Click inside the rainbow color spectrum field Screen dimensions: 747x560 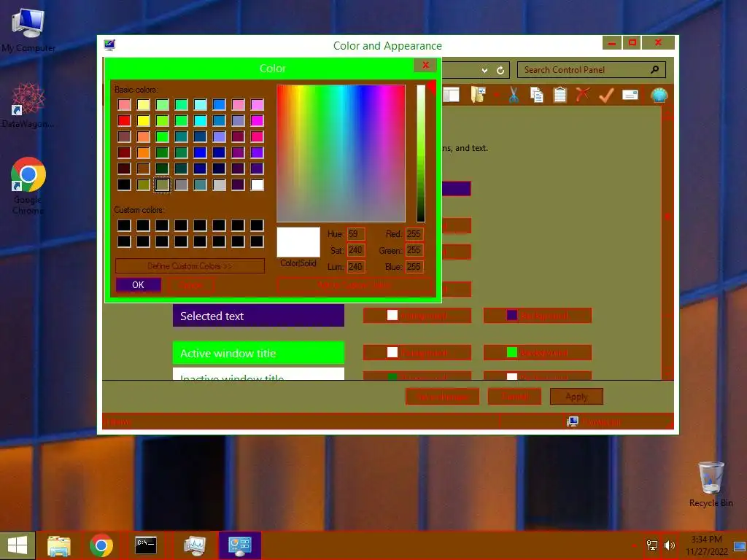click(x=341, y=153)
